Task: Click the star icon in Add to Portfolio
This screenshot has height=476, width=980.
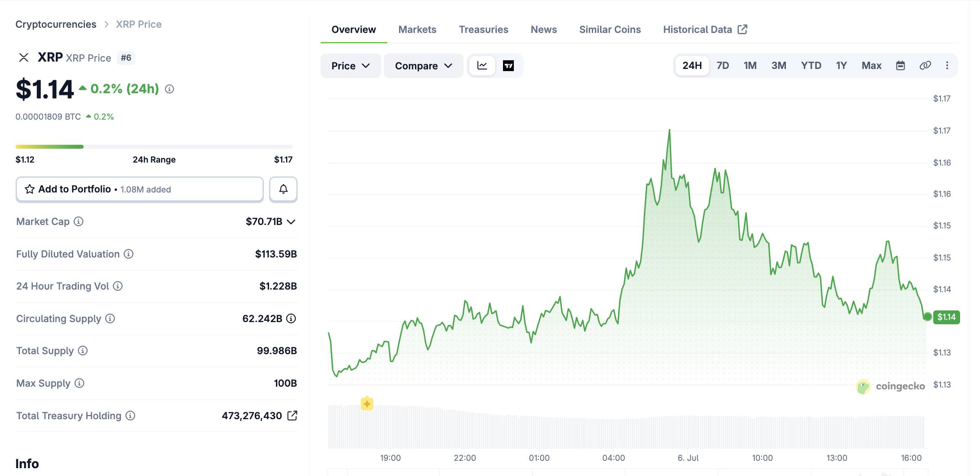Action: pyautogui.click(x=29, y=189)
